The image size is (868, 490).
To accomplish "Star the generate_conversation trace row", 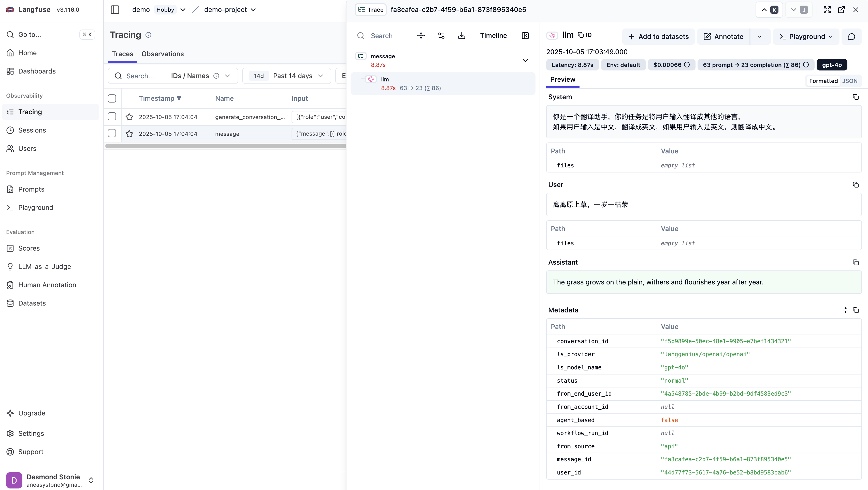I will (x=129, y=117).
